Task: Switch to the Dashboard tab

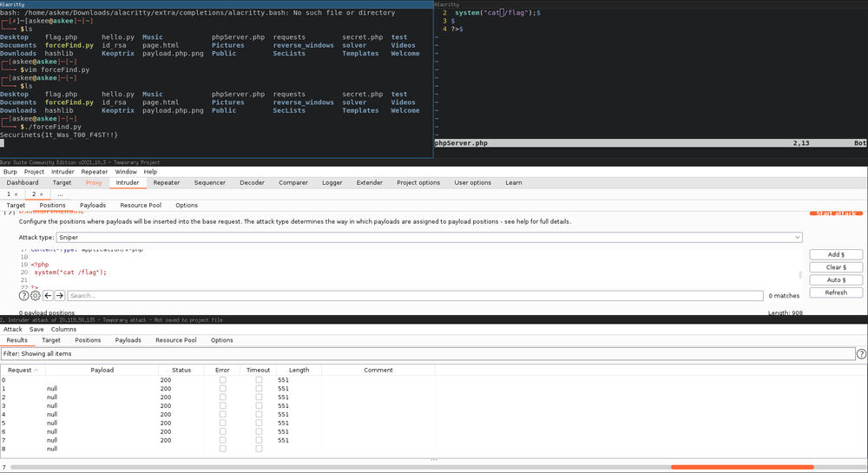Action: pos(23,182)
